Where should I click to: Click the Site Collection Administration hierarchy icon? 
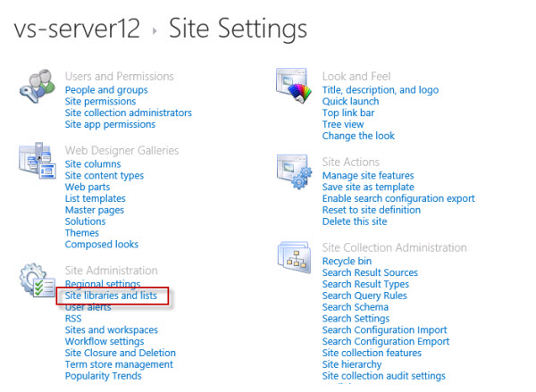(x=294, y=257)
